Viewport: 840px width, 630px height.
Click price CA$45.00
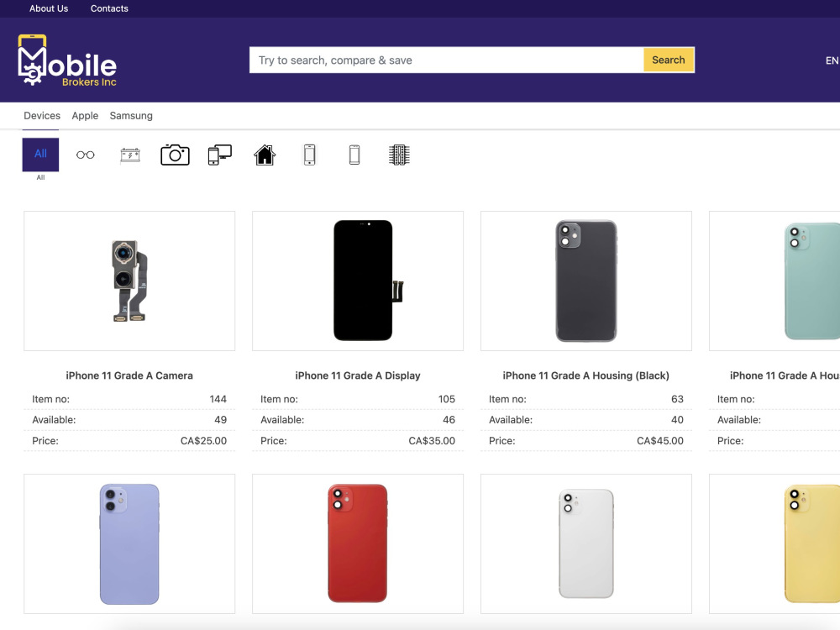click(660, 441)
